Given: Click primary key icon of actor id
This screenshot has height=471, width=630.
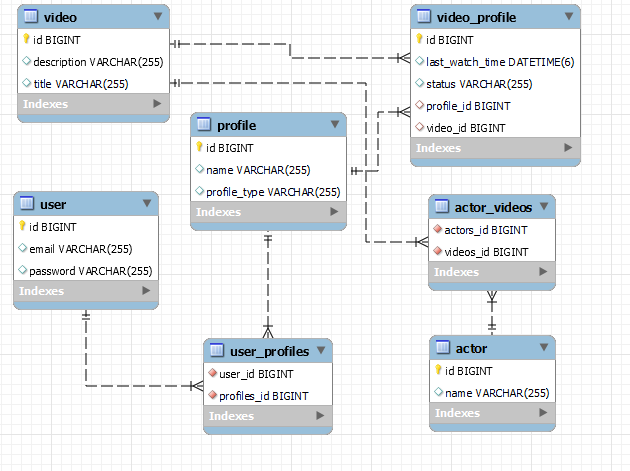Looking at the screenshot, I should pyautogui.click(x=438, y=370).
